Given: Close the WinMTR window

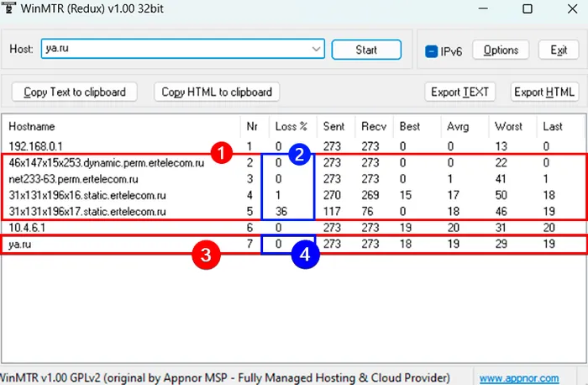Looking at the screenshot, I should coord(572,8).
